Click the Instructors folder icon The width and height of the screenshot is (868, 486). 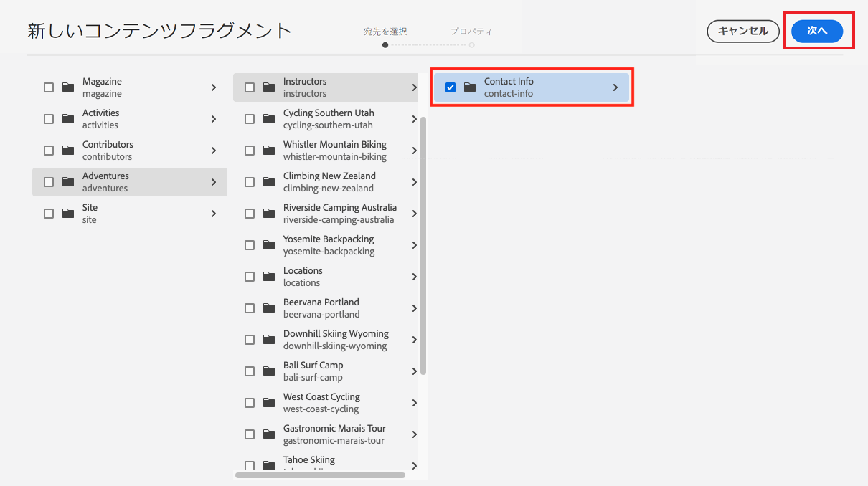[269, 87]
